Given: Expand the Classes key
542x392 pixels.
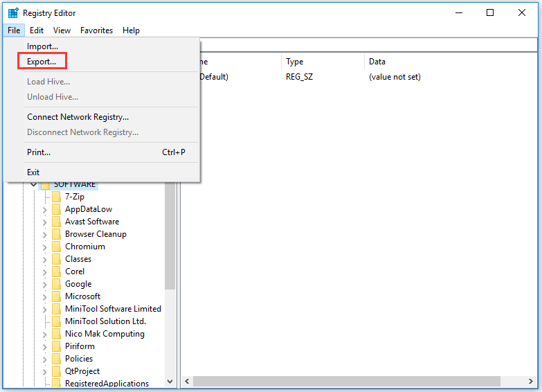Looking at the screenshot, I should 44,260.
